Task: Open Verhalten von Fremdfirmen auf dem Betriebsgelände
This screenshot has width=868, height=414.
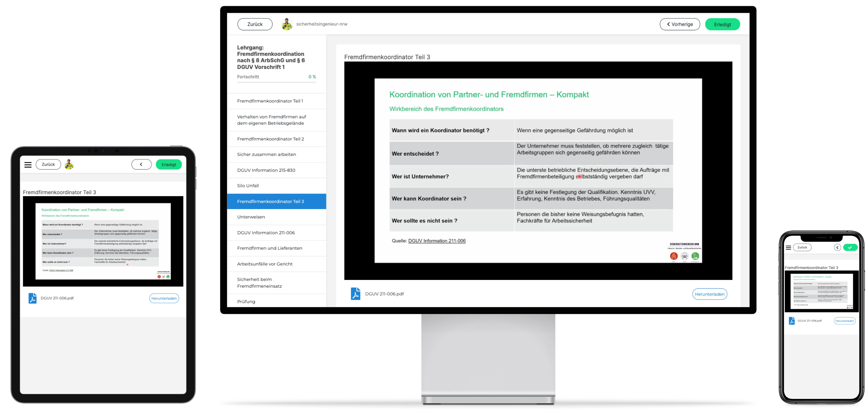Action: click(x=276, y=120)
